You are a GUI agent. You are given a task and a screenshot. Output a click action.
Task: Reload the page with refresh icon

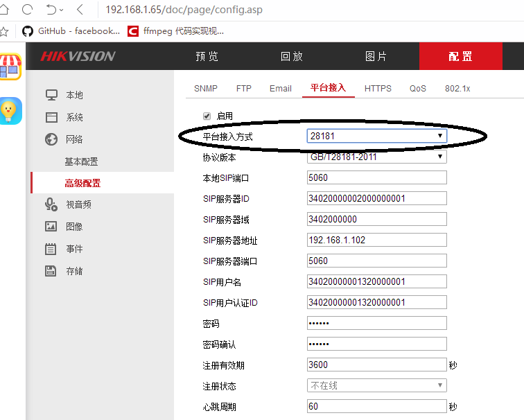tap(27, 9)
